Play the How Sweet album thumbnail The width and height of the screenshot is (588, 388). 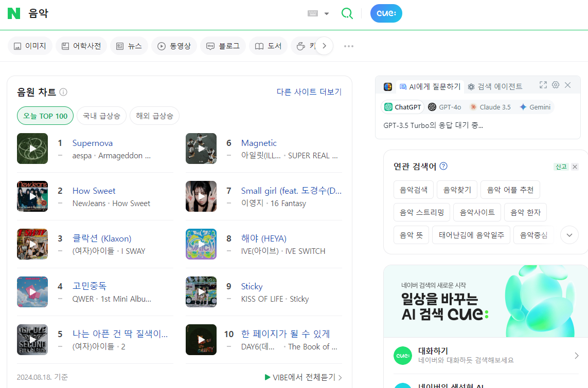click(32, 196)
